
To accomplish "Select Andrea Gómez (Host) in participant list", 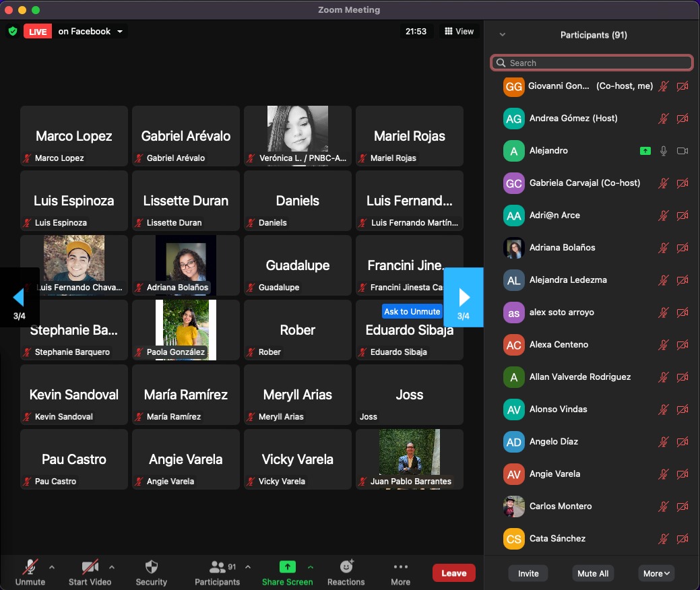I will click(x=573, y=119).
